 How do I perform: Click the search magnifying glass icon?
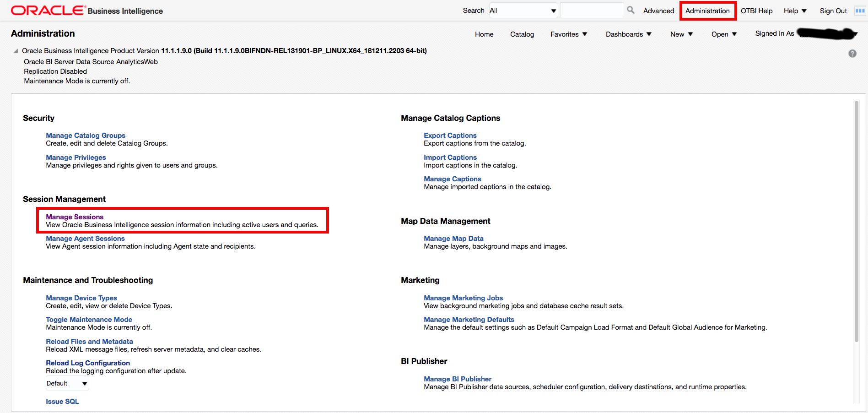point(631,10)
